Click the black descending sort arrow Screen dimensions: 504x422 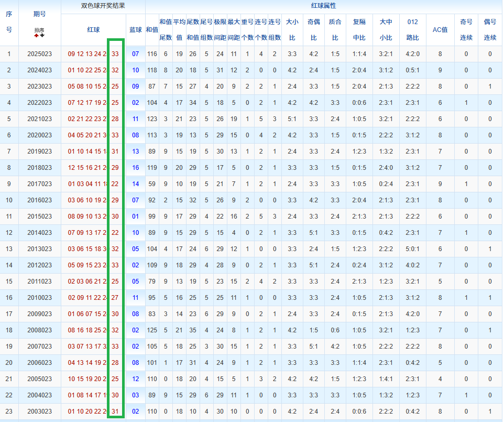pyautogui.click(x=42, y=36)
